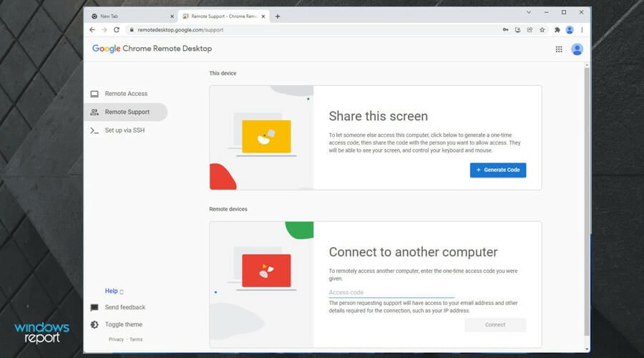Reload the page with refresh icon
Viewport: 644px width, 358px height.
coord(117,29)
